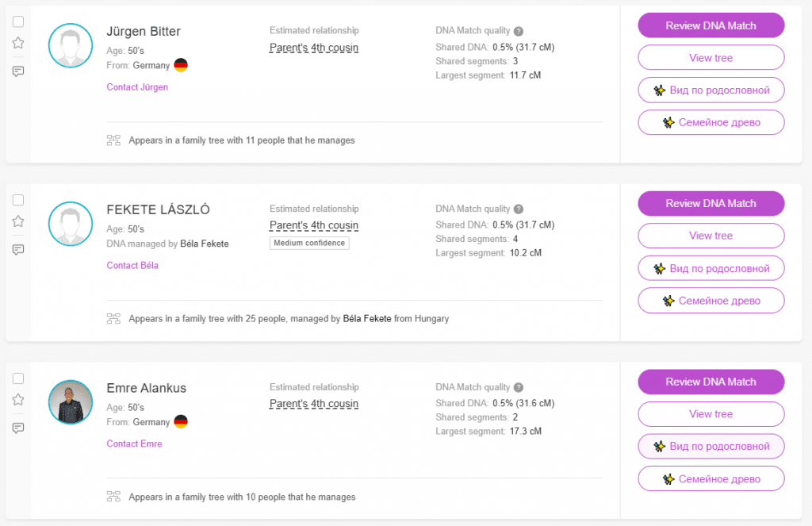This screenshot has width=812, height=526.
Task: View tree of FEKETE LÁSZLÓ
Action: pyautogui.click(x=710, y=236)
